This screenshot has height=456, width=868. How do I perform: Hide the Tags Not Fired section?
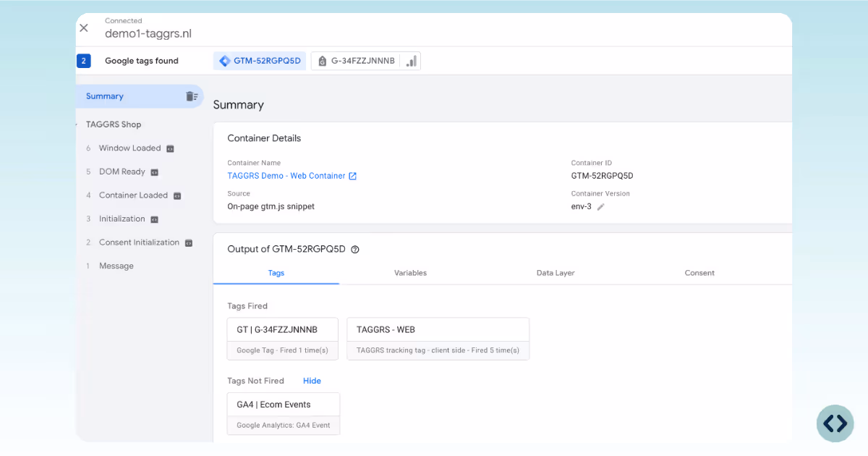(x=312, y=381)
